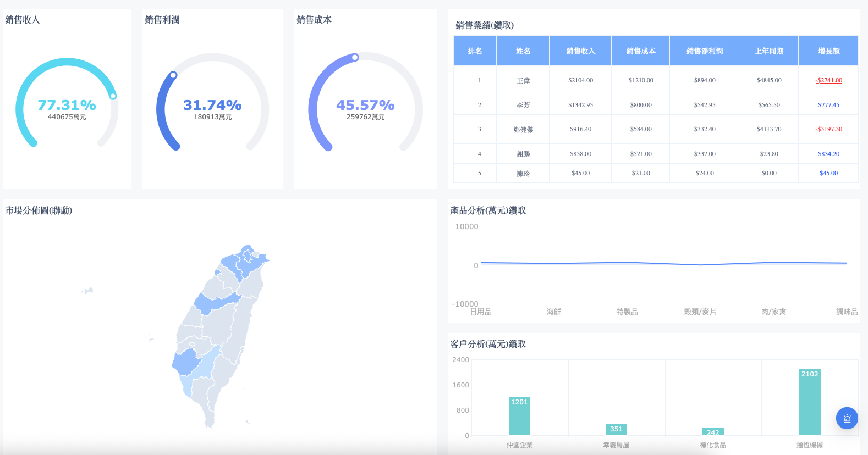Click the 銷售成本 gauge end handle
This screenshot has height=455, width=868.
[355, 57]
